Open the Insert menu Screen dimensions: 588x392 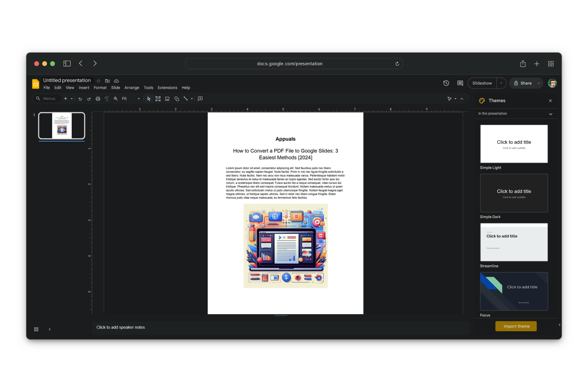(84, 88)
